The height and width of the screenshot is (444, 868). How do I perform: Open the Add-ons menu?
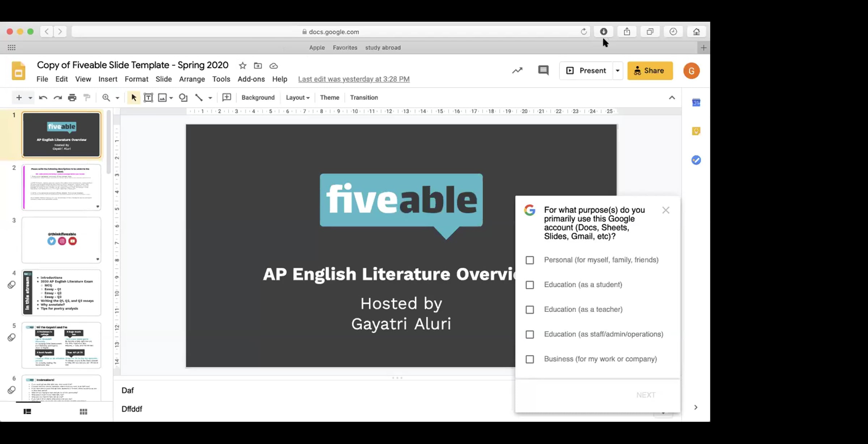(251, 79)
